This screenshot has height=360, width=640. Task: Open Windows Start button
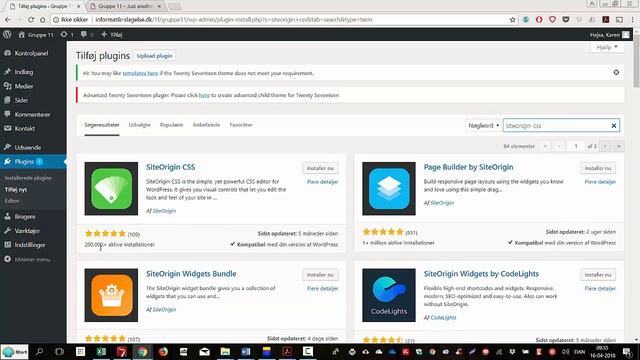15,351
